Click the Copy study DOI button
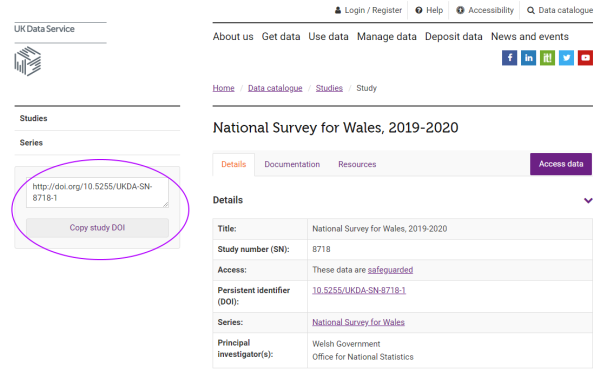Image resolution: width=600 pixels, height=371 pixels. (x=97, y=228)
